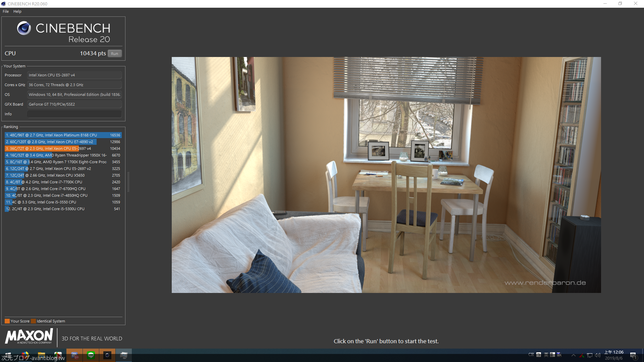The height and width of the screenshot is (362, 644).
Task: Select ranking row 7 Xeon X5650
Action: point(63,175)
